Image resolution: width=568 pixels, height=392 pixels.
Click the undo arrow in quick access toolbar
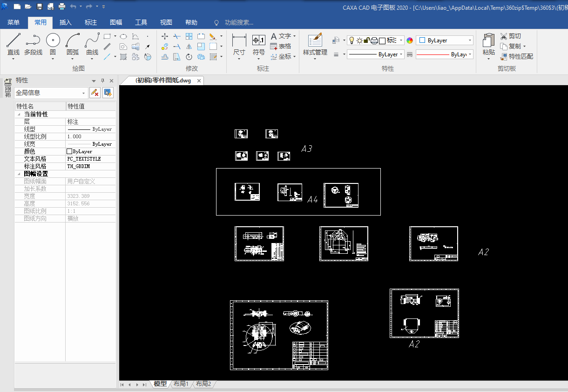(73, 7)
